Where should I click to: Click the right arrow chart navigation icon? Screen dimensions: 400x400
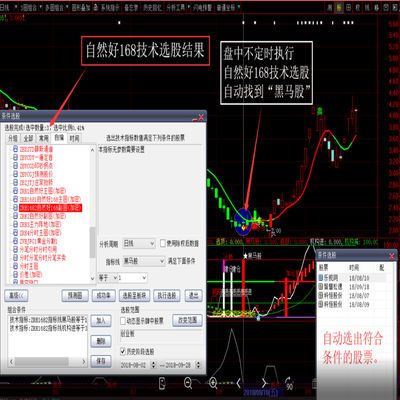[264, 383]
